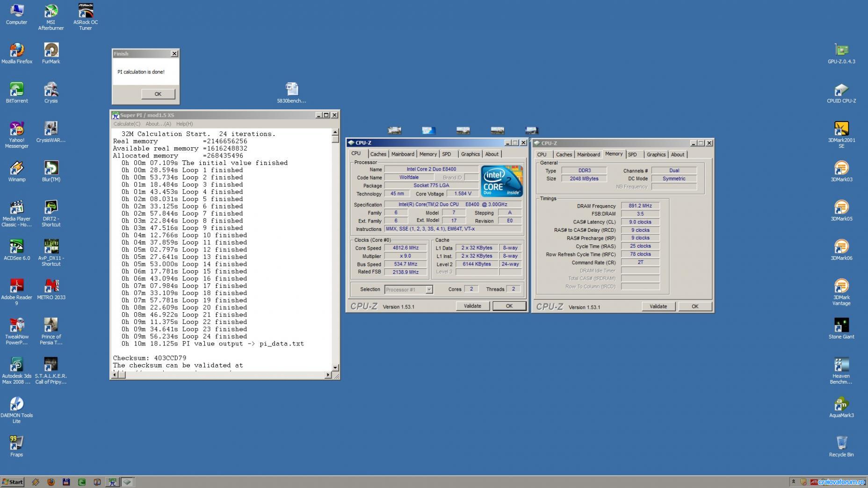Expand hidden system tray icons chevron
This screenshot has width=868, height=488.
pos(793,481)
